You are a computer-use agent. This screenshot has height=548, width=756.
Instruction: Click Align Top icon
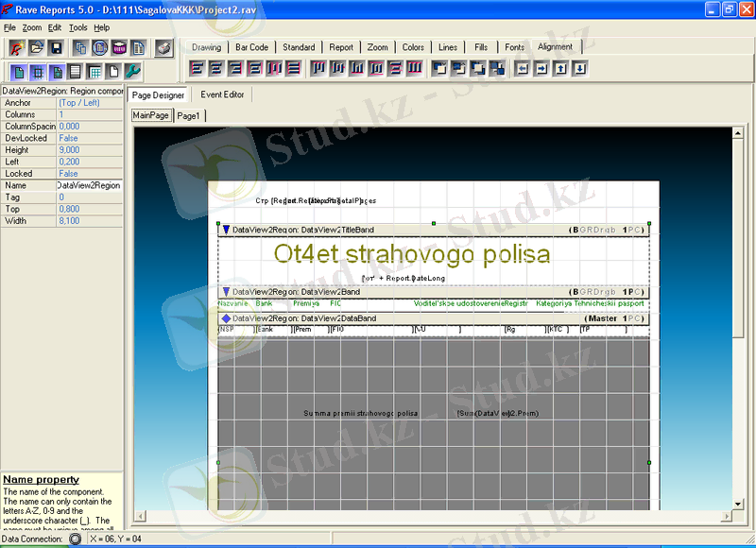click(x=318, y=68)
